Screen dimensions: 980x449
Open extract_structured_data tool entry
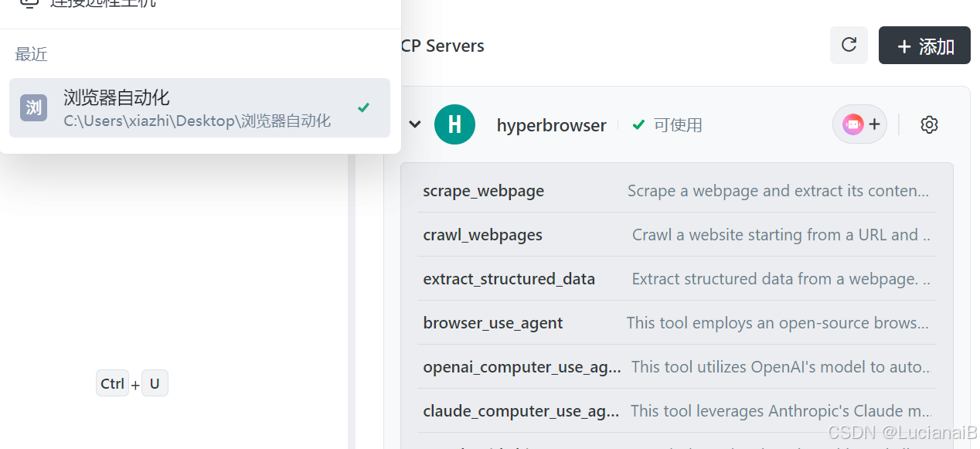[676, 279]
